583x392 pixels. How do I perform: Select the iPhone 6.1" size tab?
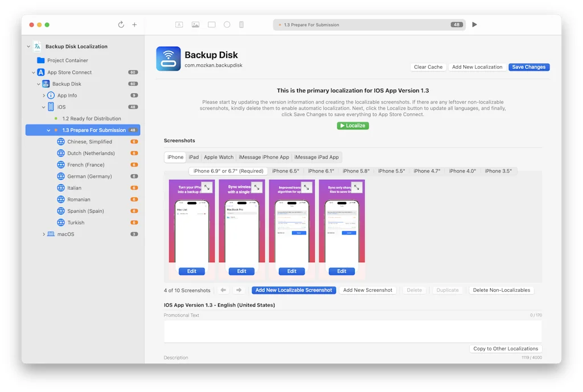point(321,171)
